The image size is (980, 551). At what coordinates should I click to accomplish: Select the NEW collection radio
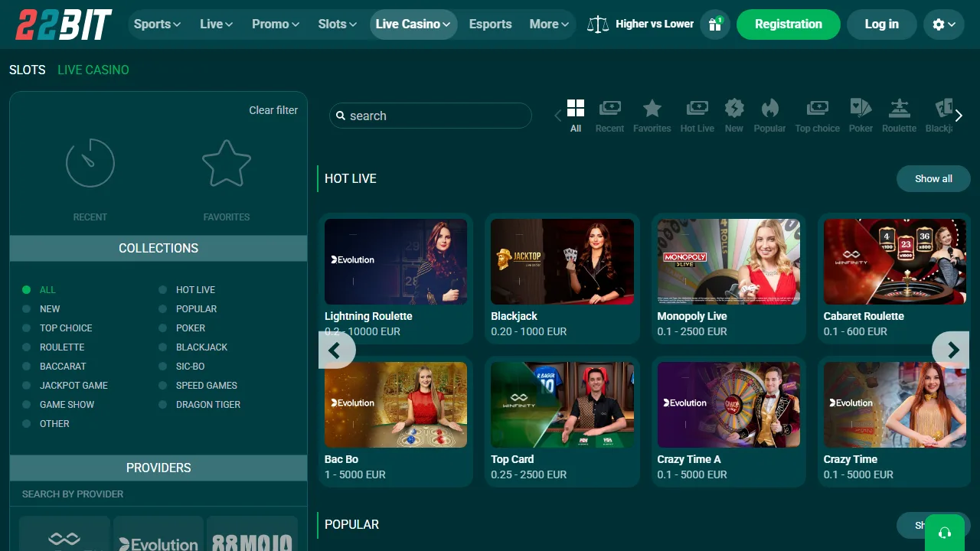(26, 309)
